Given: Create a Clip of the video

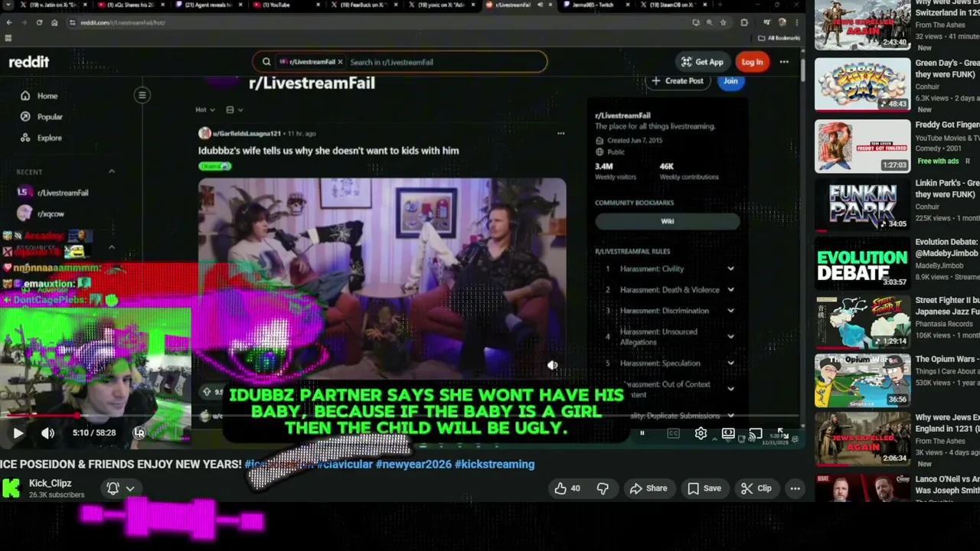Looking at the screenshot, I should (756, 488).
